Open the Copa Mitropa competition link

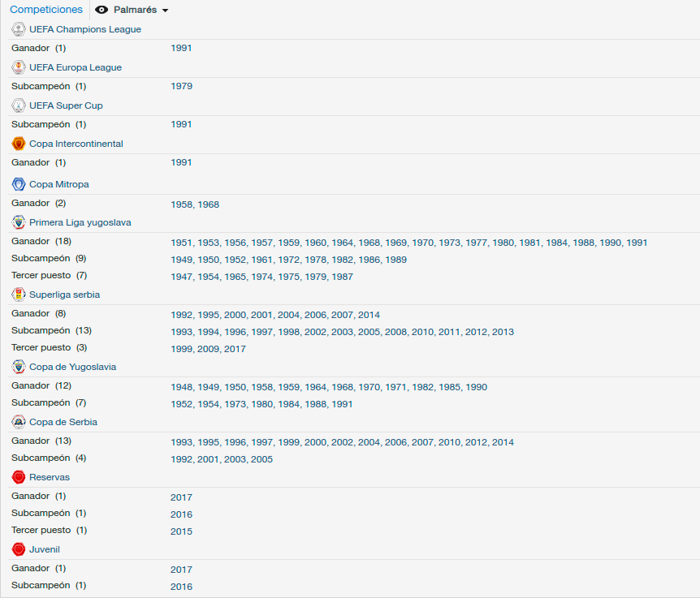click(59, 184)
